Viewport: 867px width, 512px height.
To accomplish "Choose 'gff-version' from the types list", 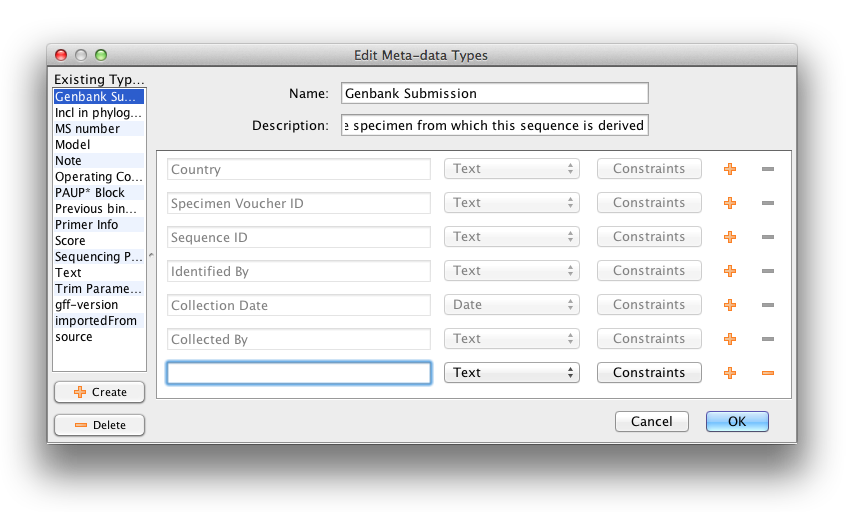I will coord(87,305).
